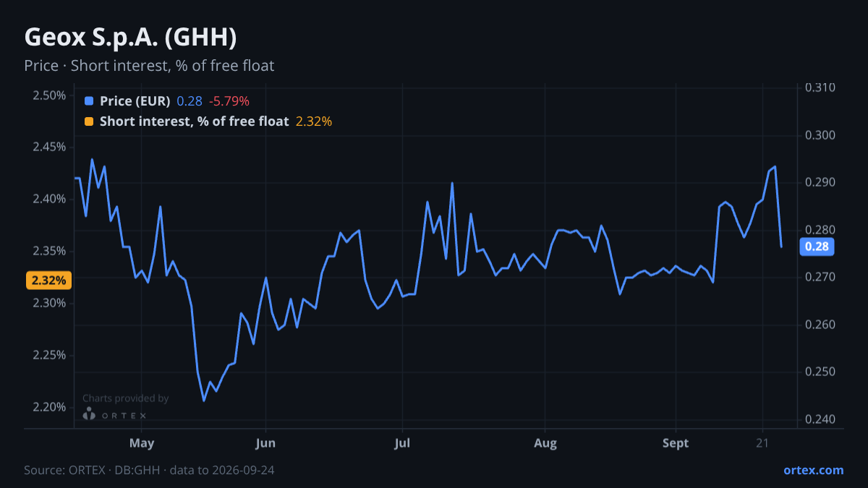Screen dimensions: 868x488
Task: Click the 0.28 price value in legend
Action: point(190,100)
